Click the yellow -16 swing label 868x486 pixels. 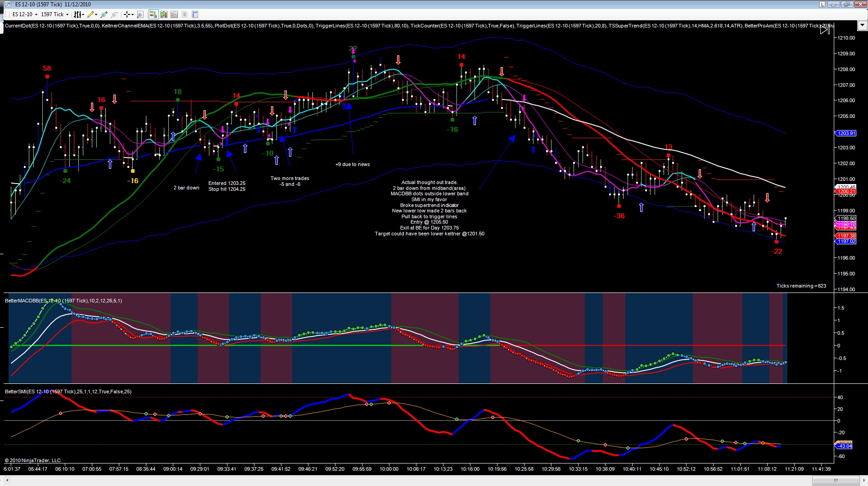point(132,181)
